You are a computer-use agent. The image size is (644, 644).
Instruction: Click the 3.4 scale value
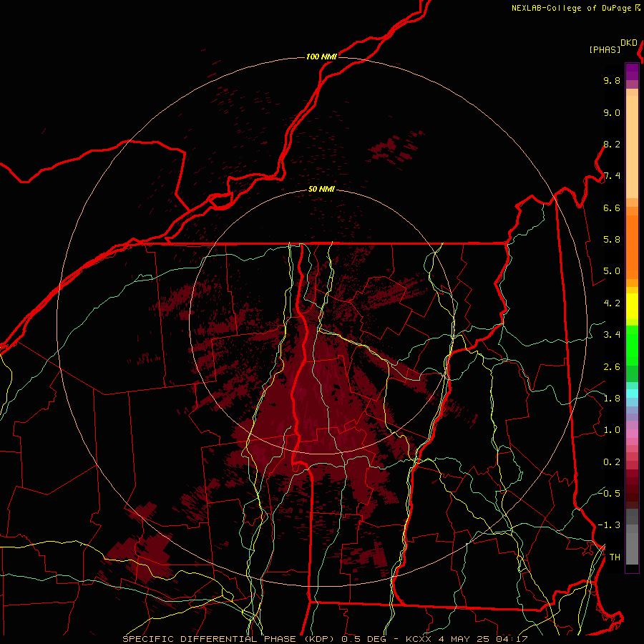612,335
